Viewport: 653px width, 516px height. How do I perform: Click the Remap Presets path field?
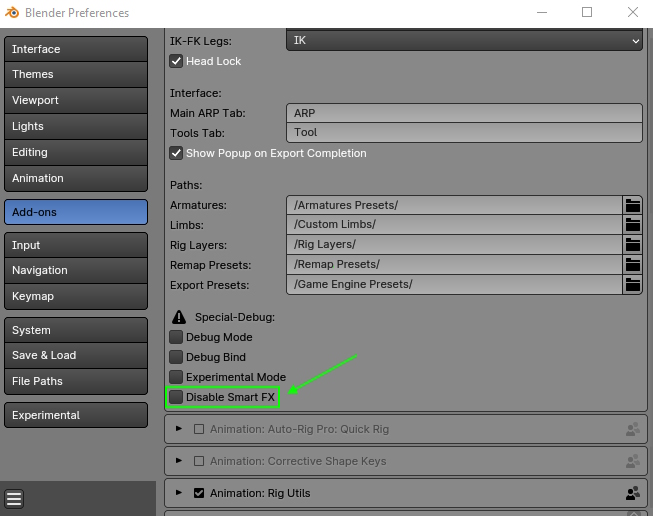(454, 265)
